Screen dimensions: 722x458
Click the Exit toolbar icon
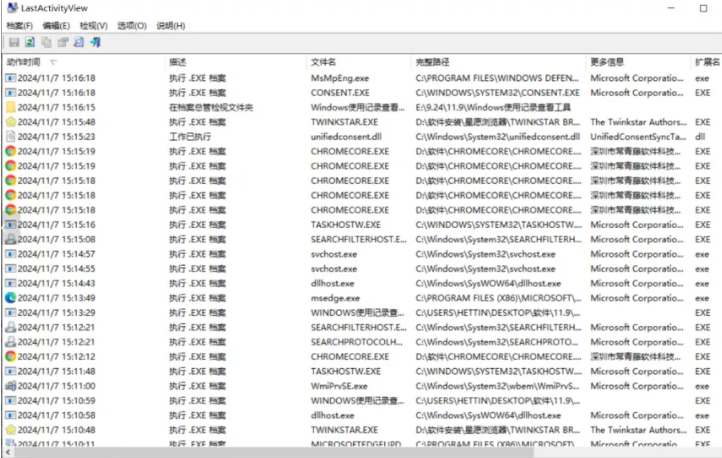95,42
